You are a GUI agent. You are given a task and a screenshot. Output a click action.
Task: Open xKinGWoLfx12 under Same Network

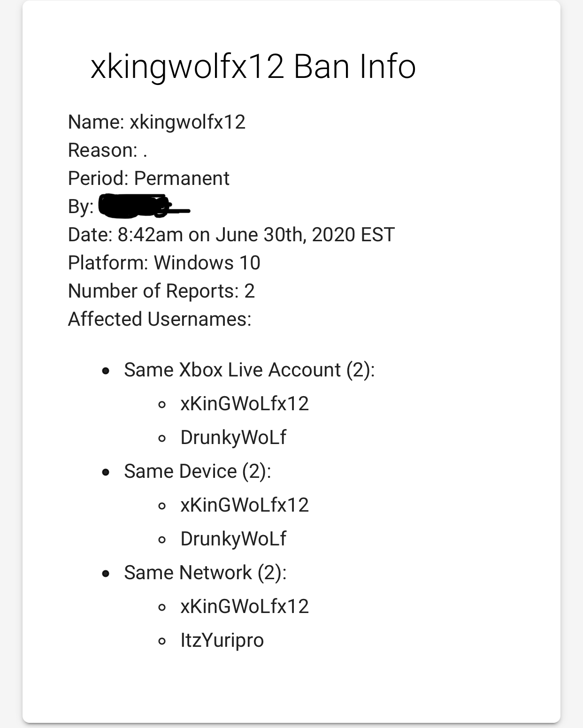[245, 606]
